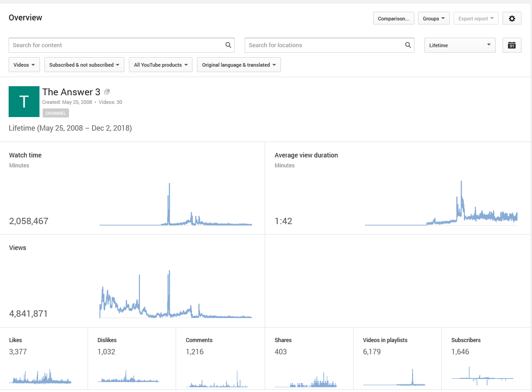
Task: Open the Comparison button
Action: click(x=394, y=18)
